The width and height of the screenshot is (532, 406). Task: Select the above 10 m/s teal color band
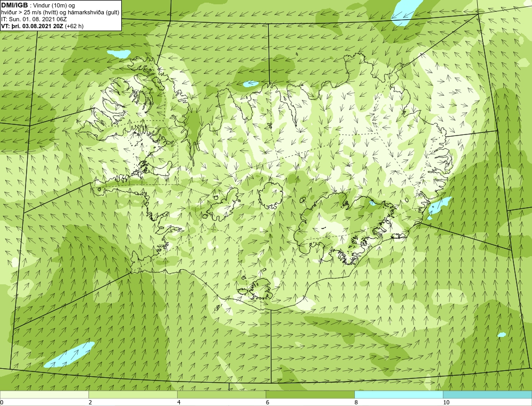487,394
